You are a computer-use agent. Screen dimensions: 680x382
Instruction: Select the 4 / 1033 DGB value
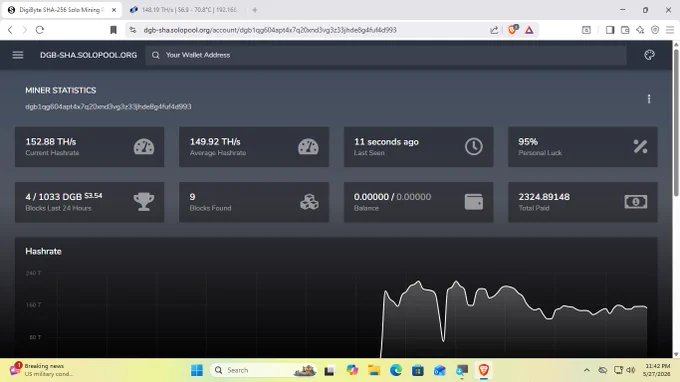point(53,197)
